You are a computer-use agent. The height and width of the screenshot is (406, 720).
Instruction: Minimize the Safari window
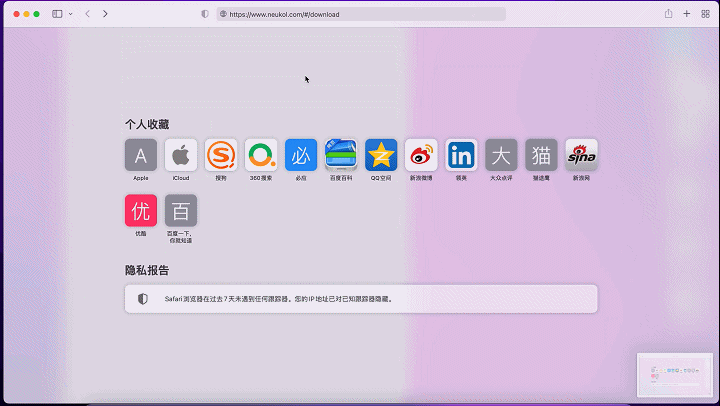[27, 14]
